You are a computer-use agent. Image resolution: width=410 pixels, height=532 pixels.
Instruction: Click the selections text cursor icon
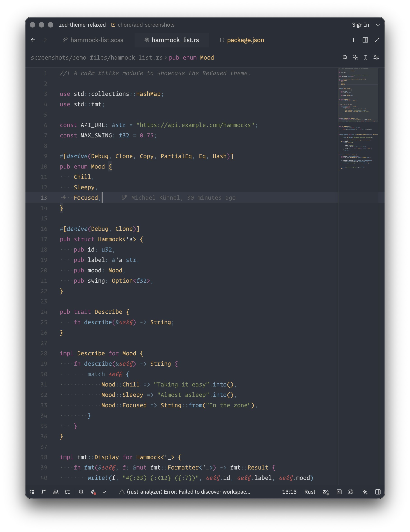[x=366, y=57]
